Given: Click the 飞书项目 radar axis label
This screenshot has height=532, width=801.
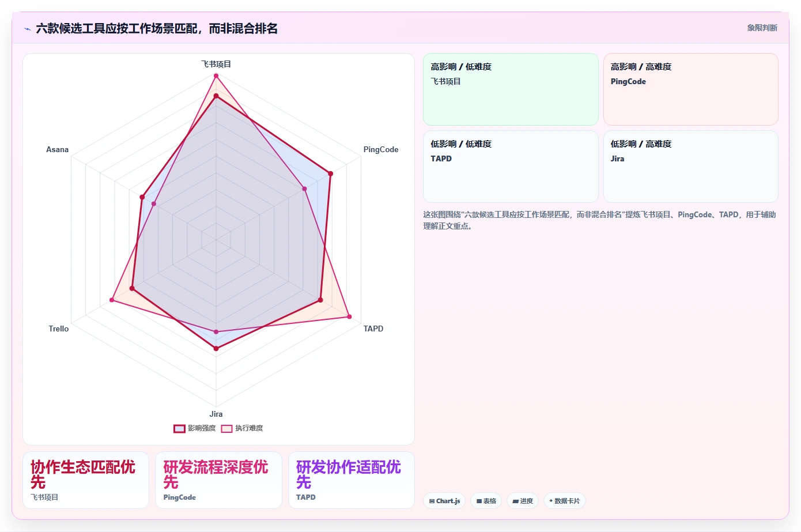Looking at the screenshot, I should coord(216,64).
